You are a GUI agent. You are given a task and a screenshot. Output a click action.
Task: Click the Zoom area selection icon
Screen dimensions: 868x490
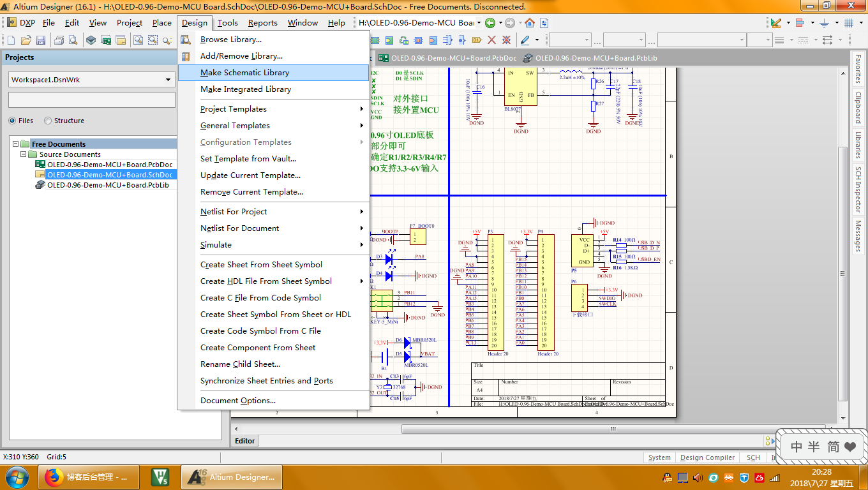153,40
